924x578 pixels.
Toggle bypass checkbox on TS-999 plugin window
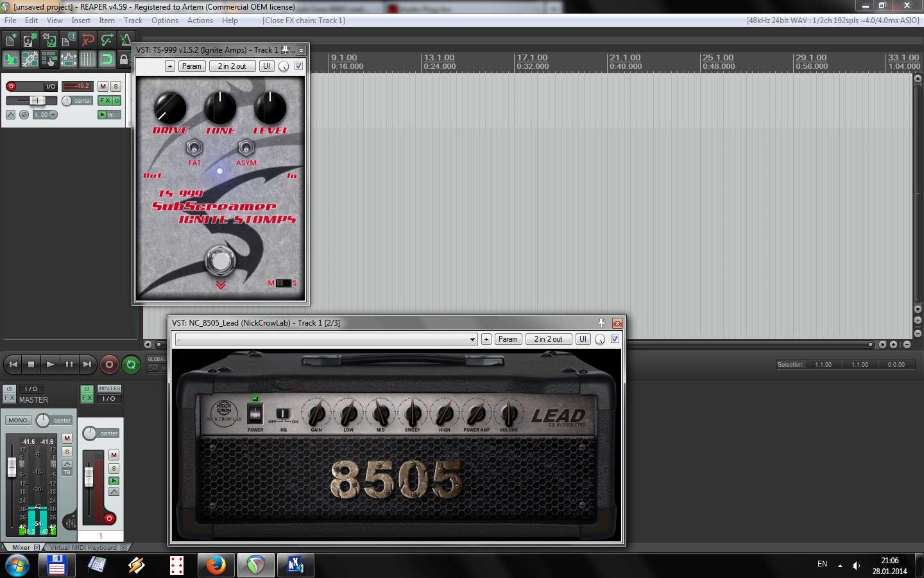[x=298, y=66]
